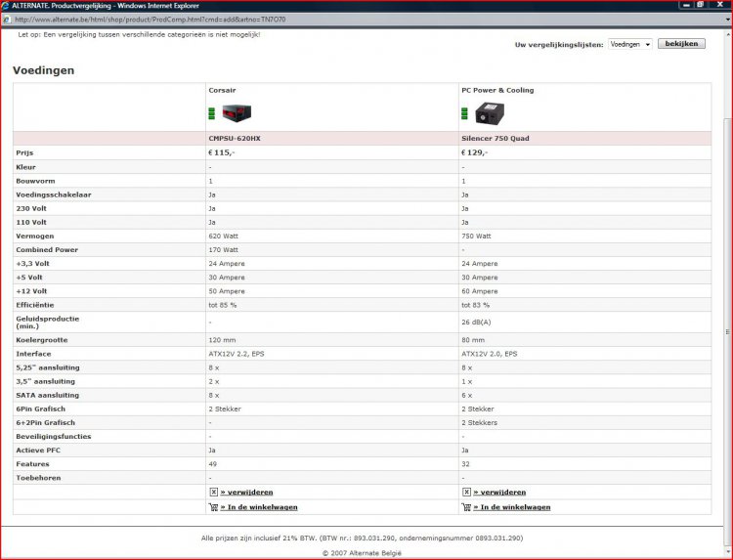Click the © 2007 Alternate België footer
This screenshot has width=733, height=560.
[362, 553]
